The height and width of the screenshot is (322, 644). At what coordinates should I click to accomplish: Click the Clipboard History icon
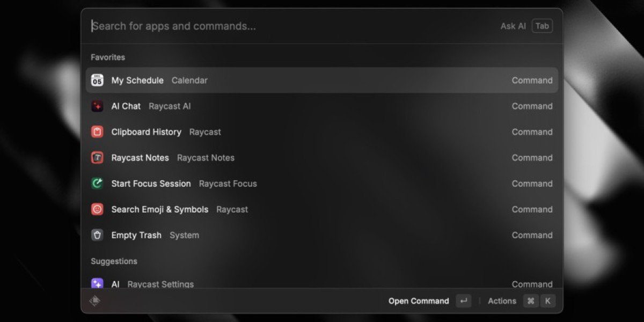click(x=97, y=132)
